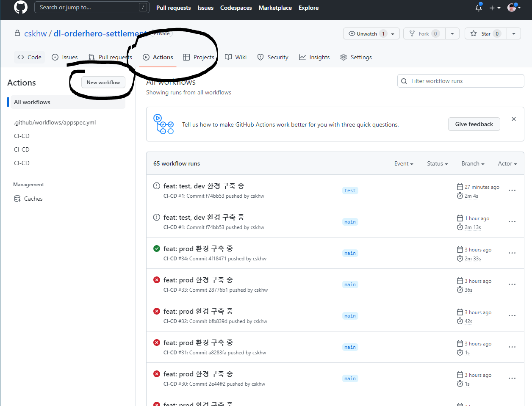532x406 pixels.
Task: Dismiss the feedback banner
Action: pos(514,119)
